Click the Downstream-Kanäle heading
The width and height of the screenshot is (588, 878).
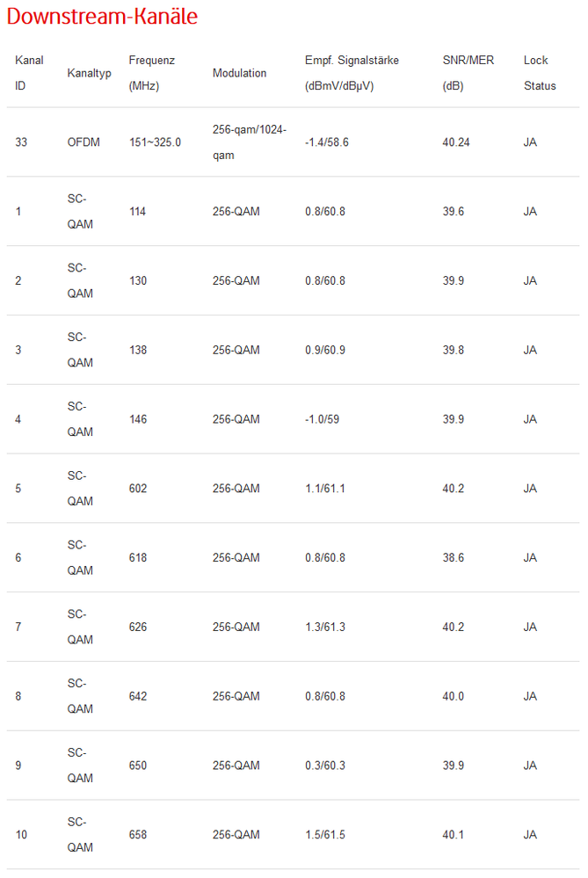click(x=102, y=17)
